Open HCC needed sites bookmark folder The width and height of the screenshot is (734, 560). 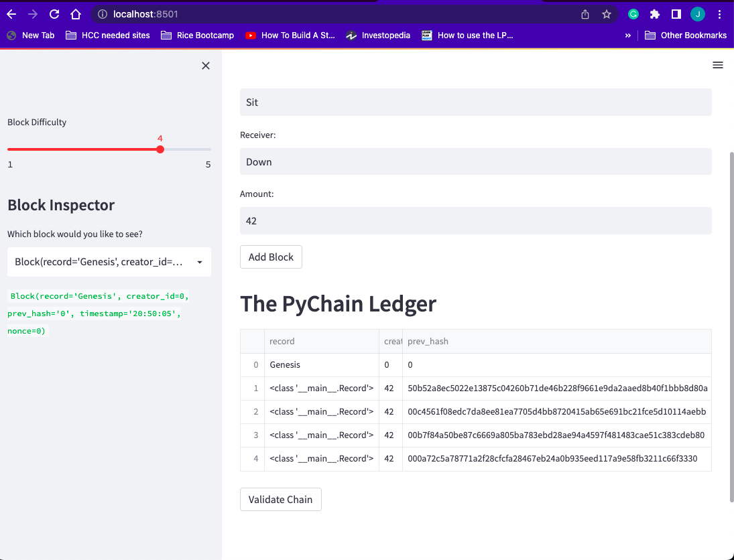[108, 35]
